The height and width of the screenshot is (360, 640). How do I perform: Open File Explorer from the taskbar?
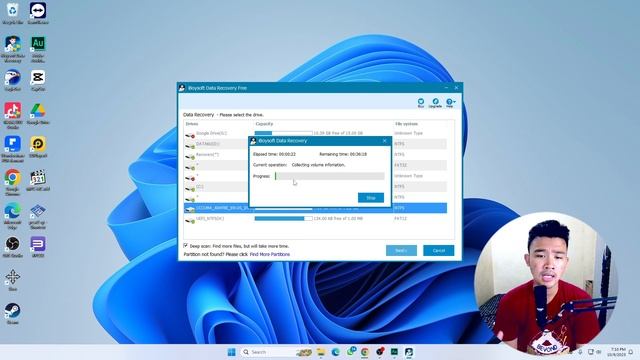coord(321,352)
